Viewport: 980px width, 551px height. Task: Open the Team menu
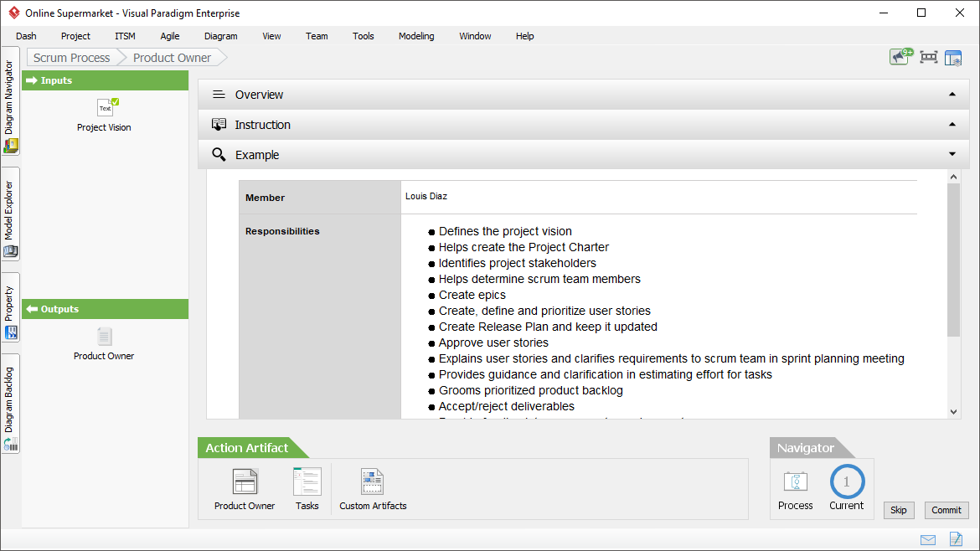point(317,36)
